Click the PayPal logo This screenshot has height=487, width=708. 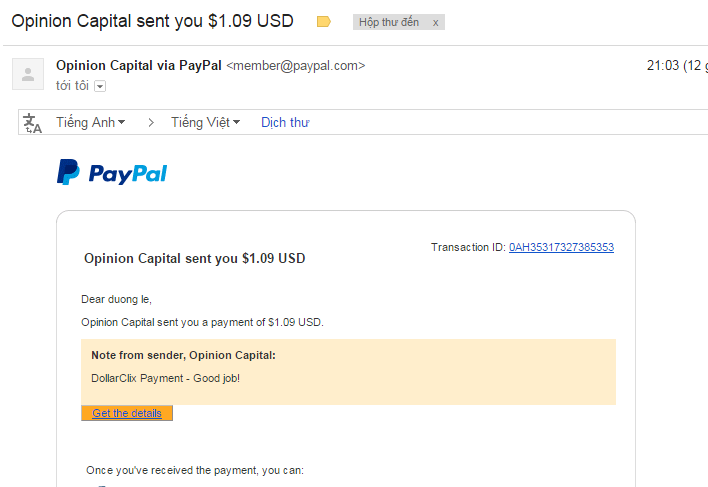coord(112,173)
